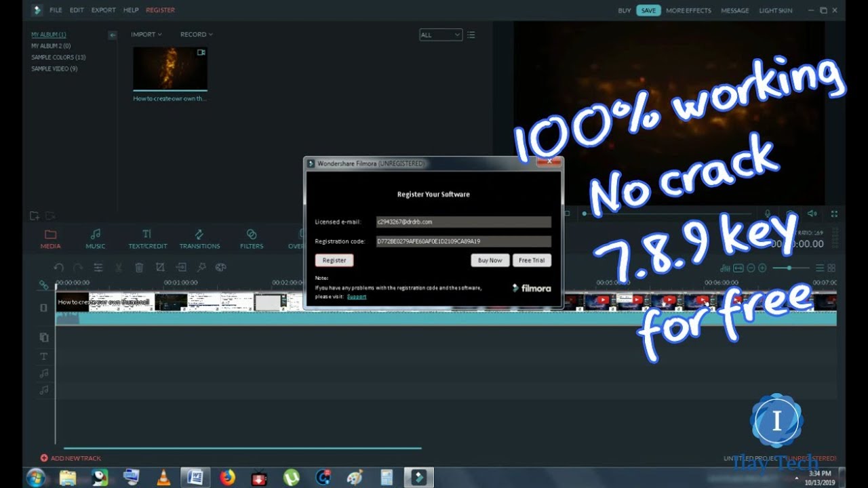Click the Buy Now button
868x488 pixels.
pyautogui.click(x=490, y=260)
